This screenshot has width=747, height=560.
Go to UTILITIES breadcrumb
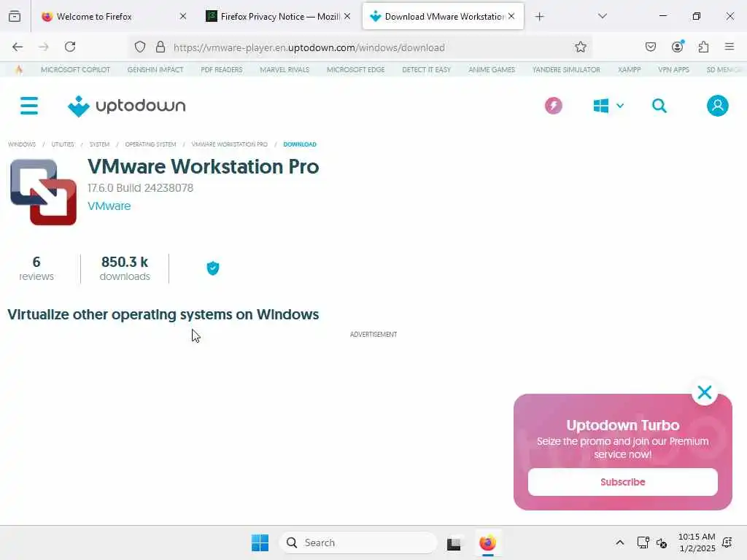click(x=63, y=144)
